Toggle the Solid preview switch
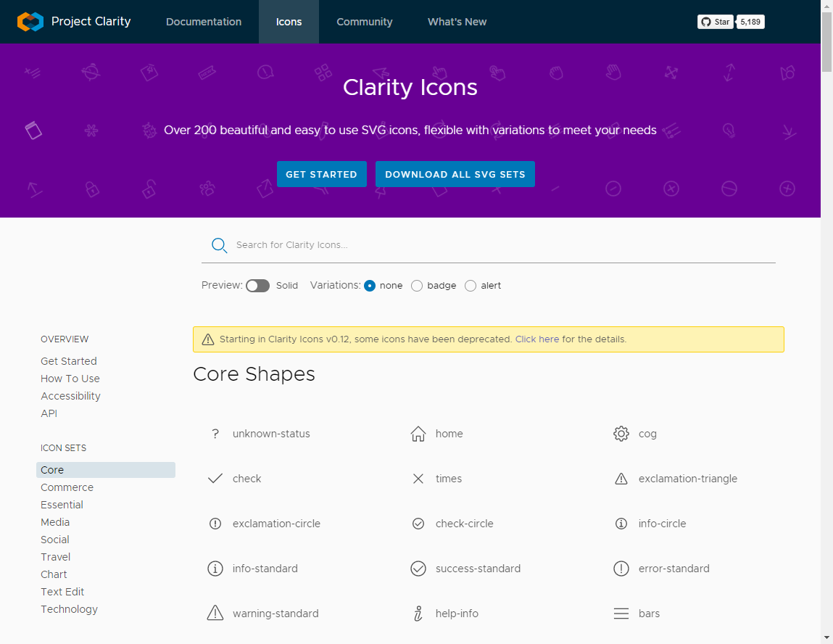Screen dimensions: 833x644 (257, 286)
